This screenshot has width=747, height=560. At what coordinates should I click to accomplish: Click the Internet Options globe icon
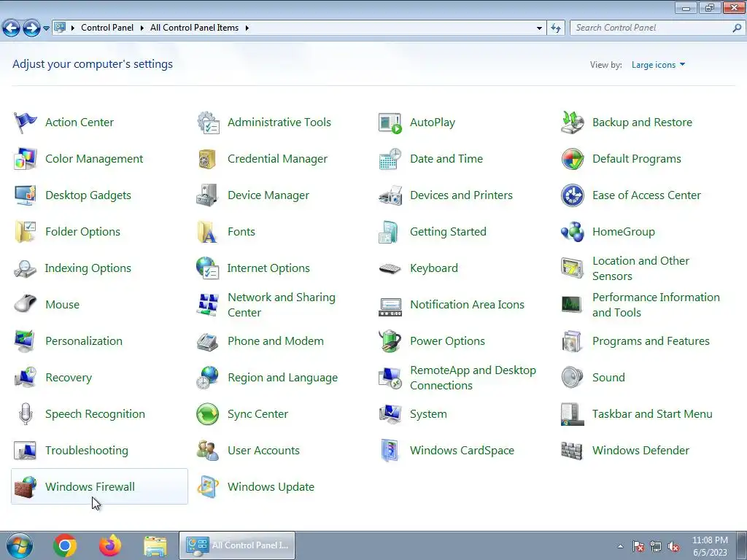point(208,268)
